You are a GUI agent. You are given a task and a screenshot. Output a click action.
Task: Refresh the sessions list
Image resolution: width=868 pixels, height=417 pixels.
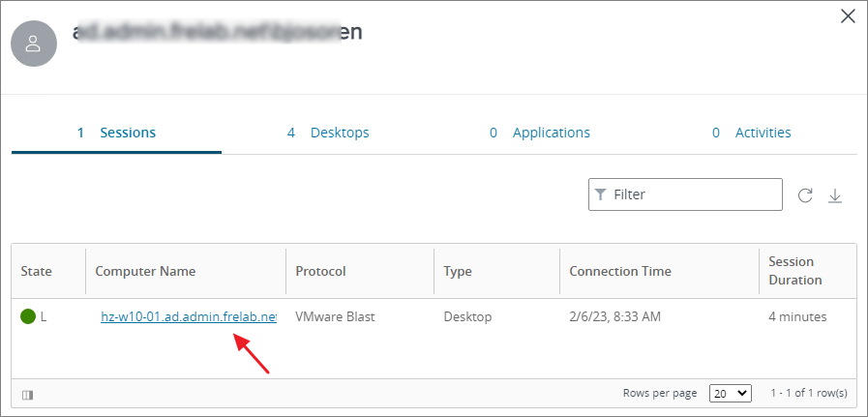tap(805, 195)
